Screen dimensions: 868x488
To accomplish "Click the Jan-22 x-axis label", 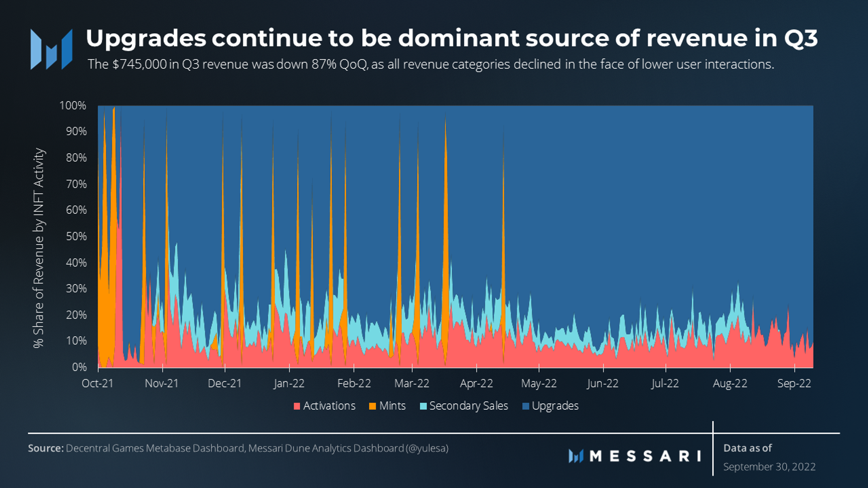I will click(x=289, y=384).
